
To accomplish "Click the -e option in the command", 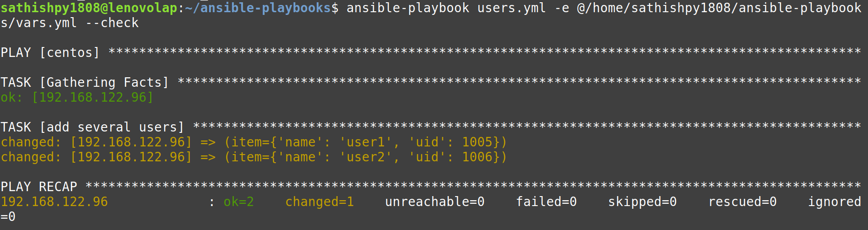I will [561, 8].
